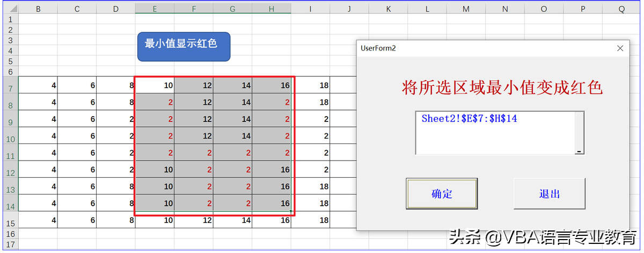The height and width of the screenshot is (253, 644).
Task: Select column header F
Action: pos(194,9)
